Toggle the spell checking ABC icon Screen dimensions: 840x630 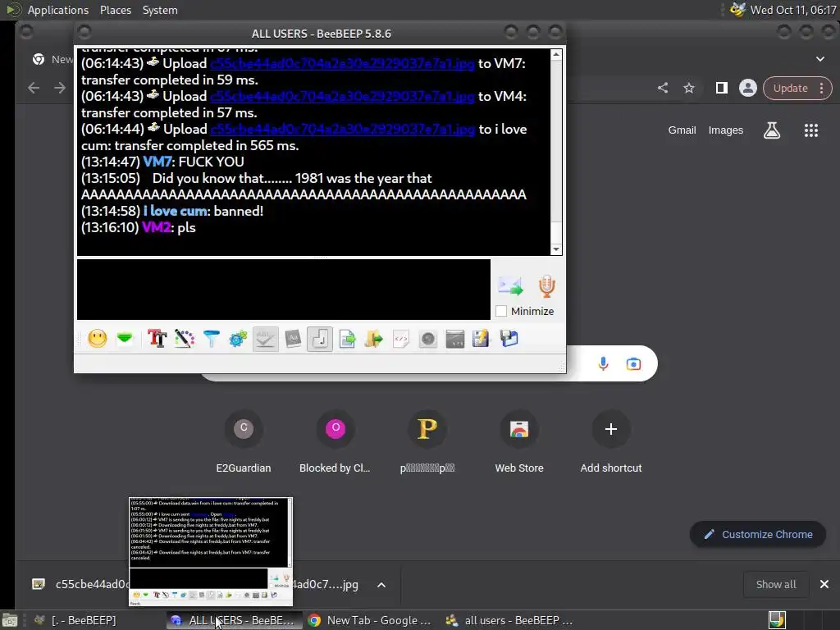pyautogui.click(x=265, y=339)
